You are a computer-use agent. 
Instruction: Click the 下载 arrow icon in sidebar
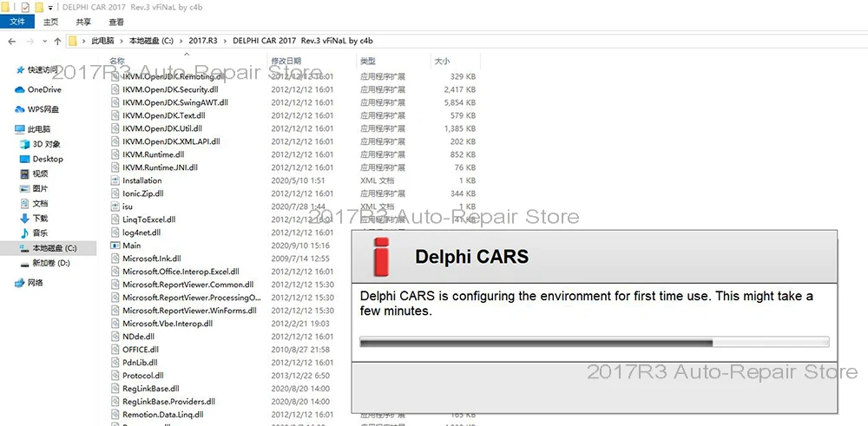point(24,219)
